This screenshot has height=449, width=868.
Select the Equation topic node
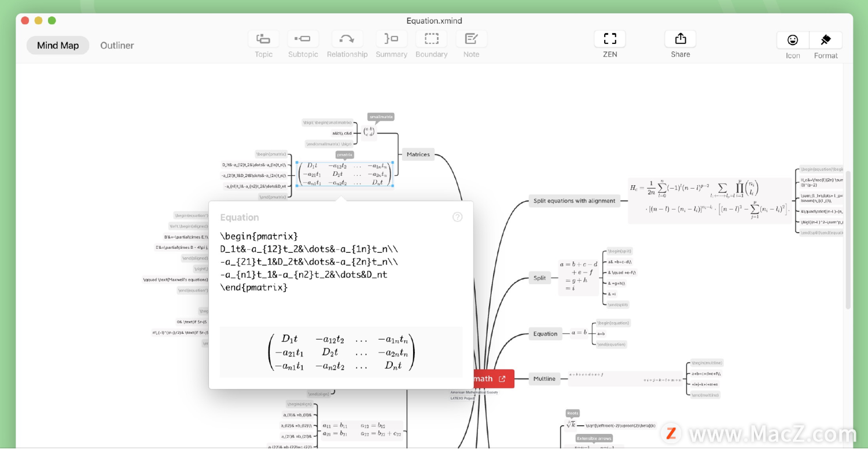click(x=545, y=333)
